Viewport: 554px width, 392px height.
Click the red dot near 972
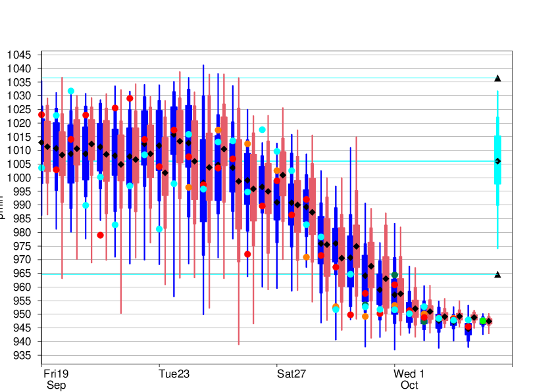(247, 254)
